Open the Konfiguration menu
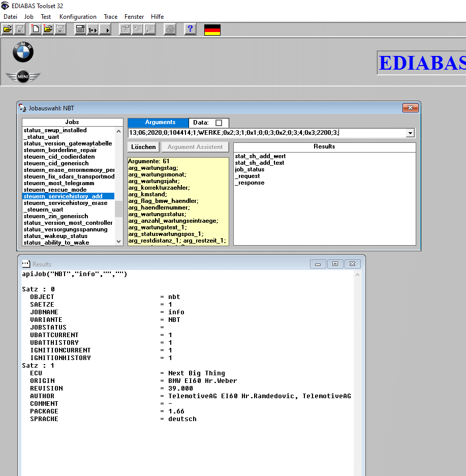Image resolution: width=466 pixels, height=476 pixels. (x=78, y=17)
